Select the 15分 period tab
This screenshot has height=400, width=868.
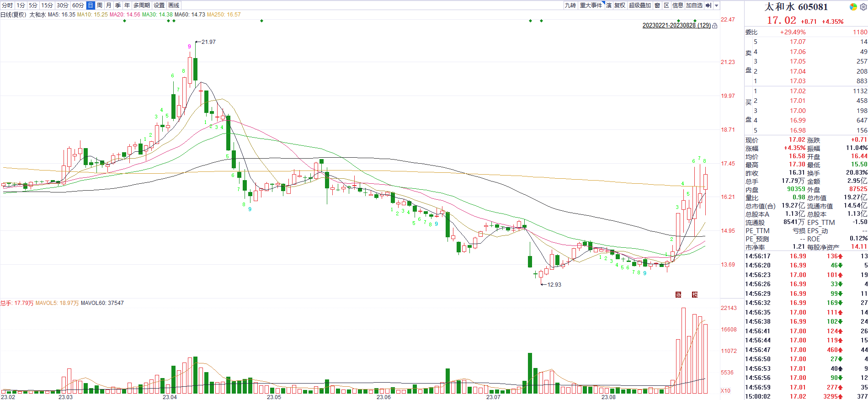point(47,5)
